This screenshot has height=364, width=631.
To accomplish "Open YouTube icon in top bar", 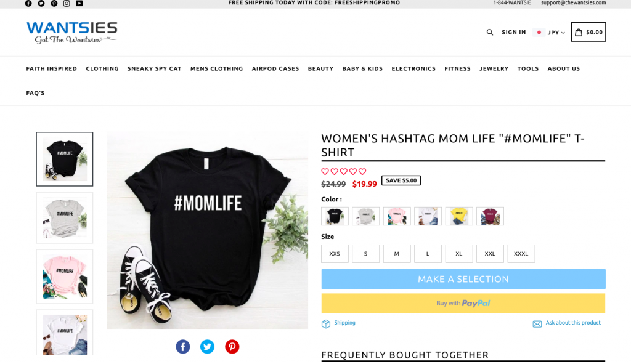I will 79,3.
